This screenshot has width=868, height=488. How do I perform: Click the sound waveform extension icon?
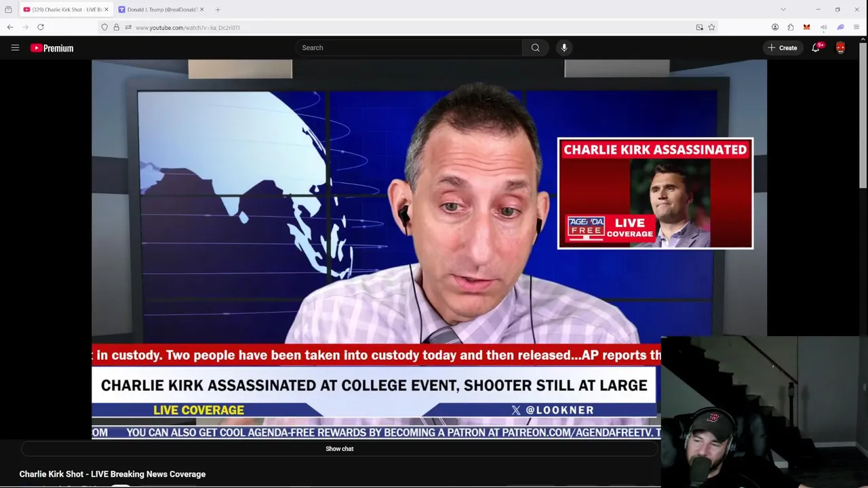pyautogui.click(x=823, y=27)
